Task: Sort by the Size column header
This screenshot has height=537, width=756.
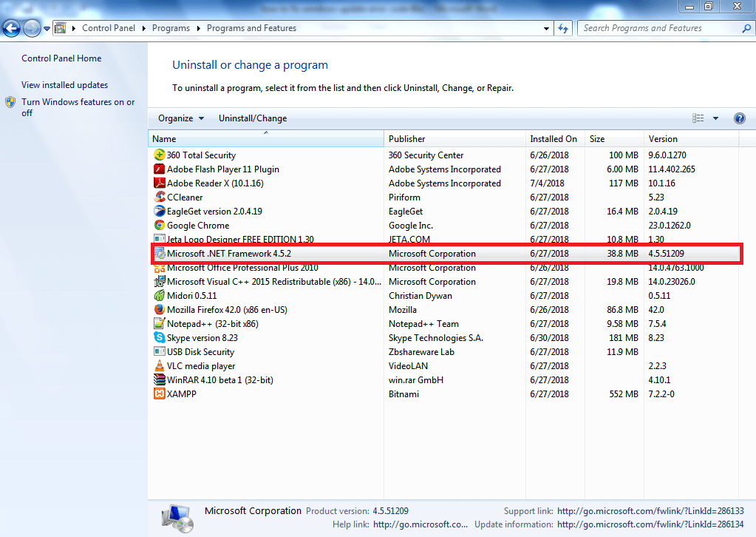Action: coord(614,138)
